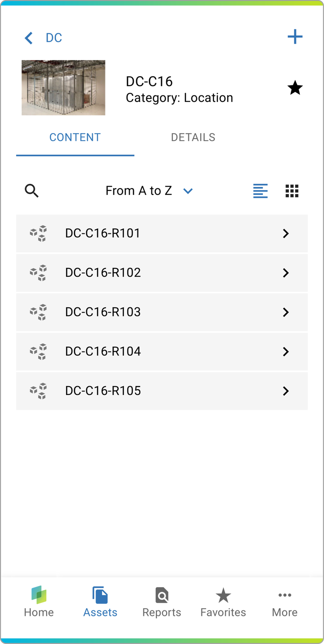Show the Favorites section
324x644 pixels.
pos(223,602)
